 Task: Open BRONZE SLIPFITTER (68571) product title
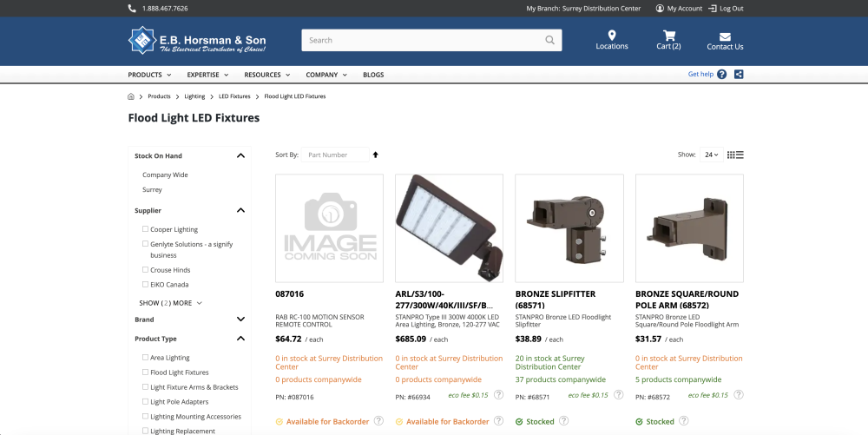pos(556,300)
